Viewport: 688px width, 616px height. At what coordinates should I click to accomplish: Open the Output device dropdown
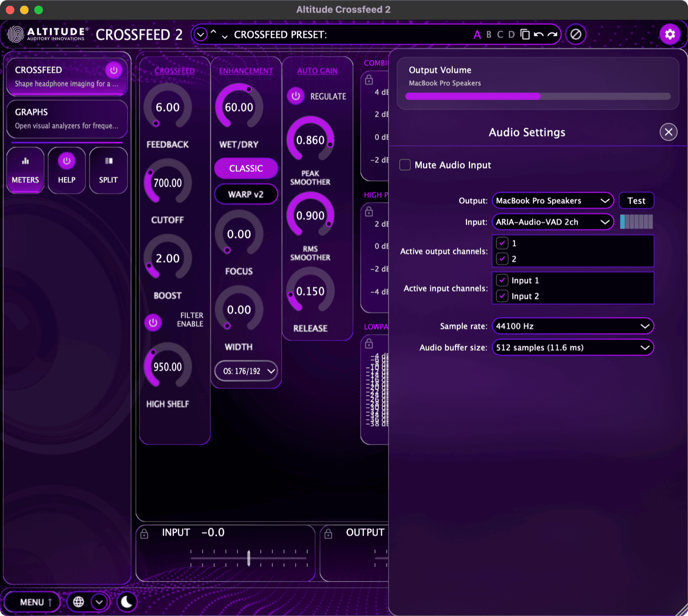click(x=553, y=201)
